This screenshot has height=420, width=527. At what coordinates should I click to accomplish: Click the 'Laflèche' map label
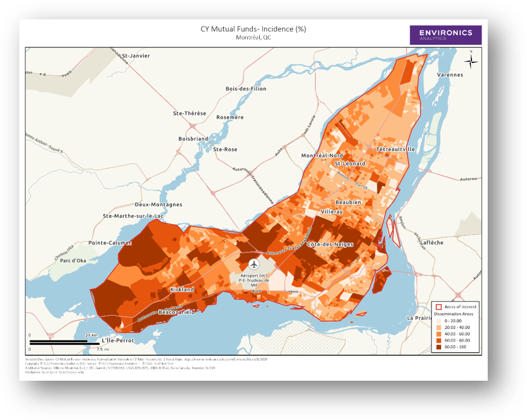pyautogui.click(x=432, y=242)
